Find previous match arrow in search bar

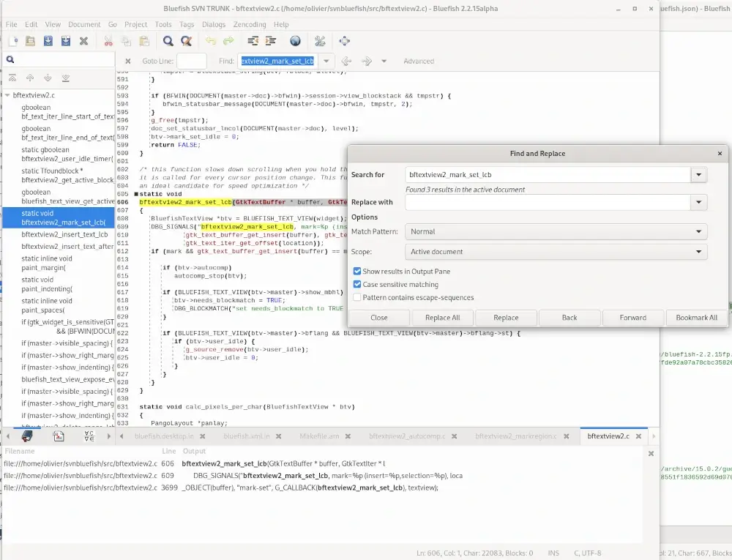346,61
